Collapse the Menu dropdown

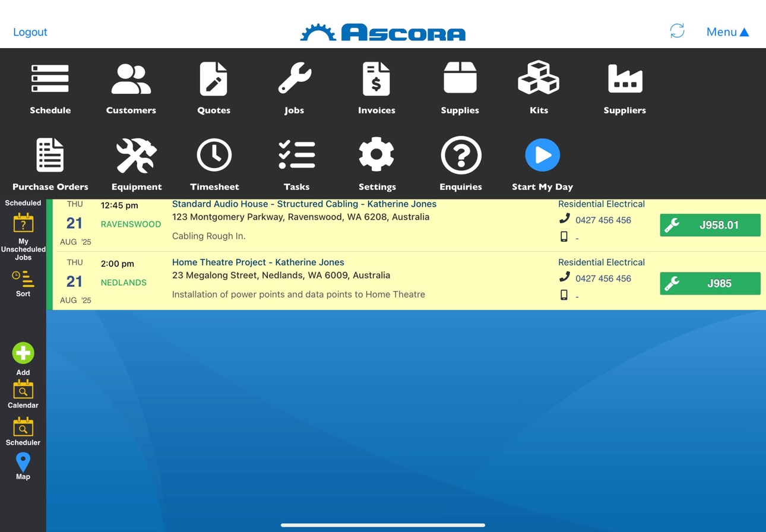coord(727,32)
